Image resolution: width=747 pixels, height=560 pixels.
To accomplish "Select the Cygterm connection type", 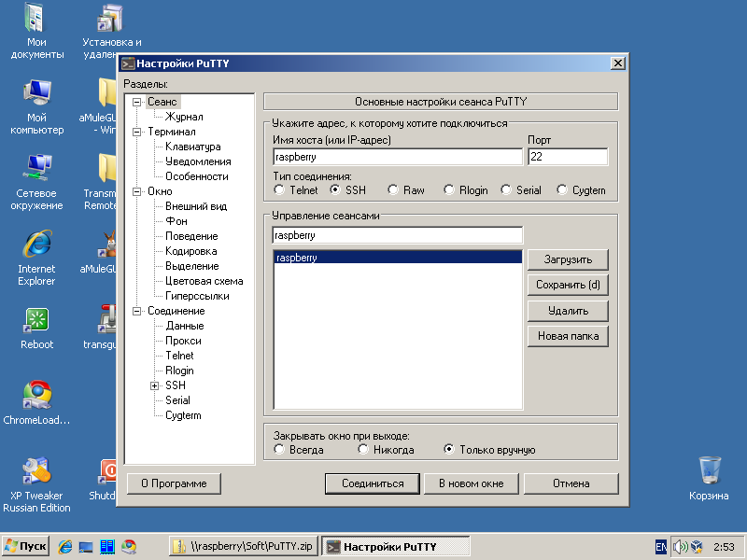I will tap(562, 189).
